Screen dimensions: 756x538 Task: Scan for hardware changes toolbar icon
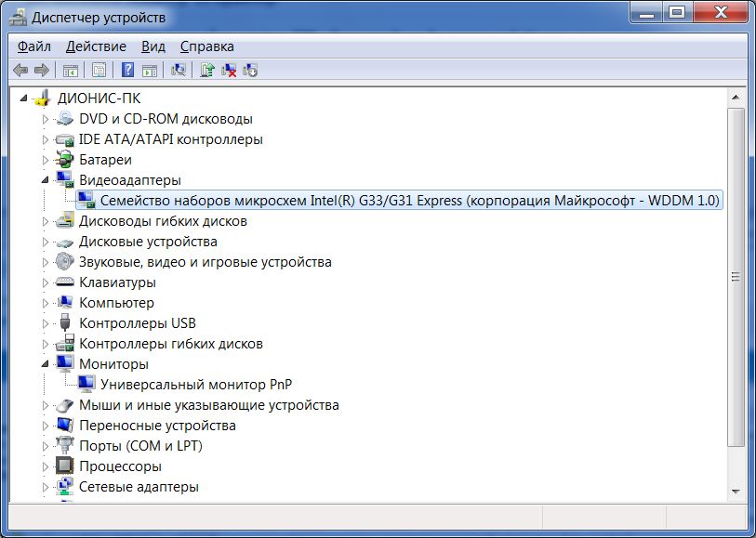[178, 71]
